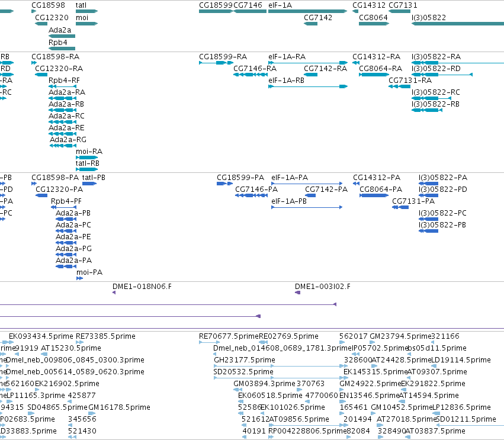
Task: Select the moi-RA transcript
Action: coord(87,158)
